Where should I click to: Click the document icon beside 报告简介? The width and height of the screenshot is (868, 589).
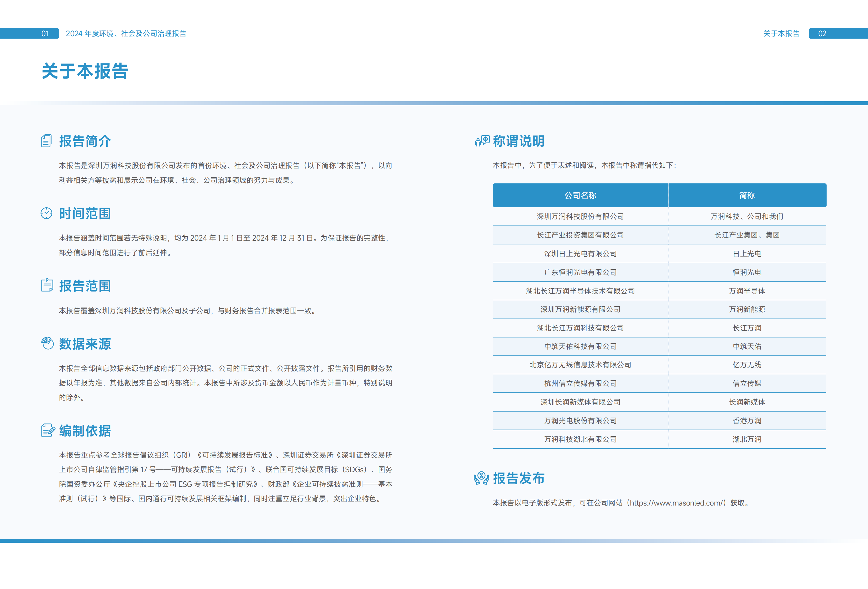click(x=46, y=141)
